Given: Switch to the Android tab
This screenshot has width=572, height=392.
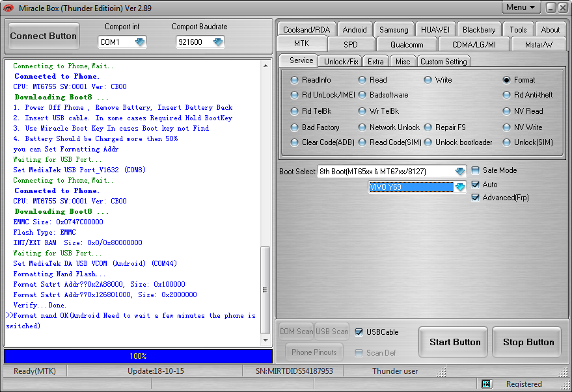Looking at the screenshot, I should pos(354,29).
